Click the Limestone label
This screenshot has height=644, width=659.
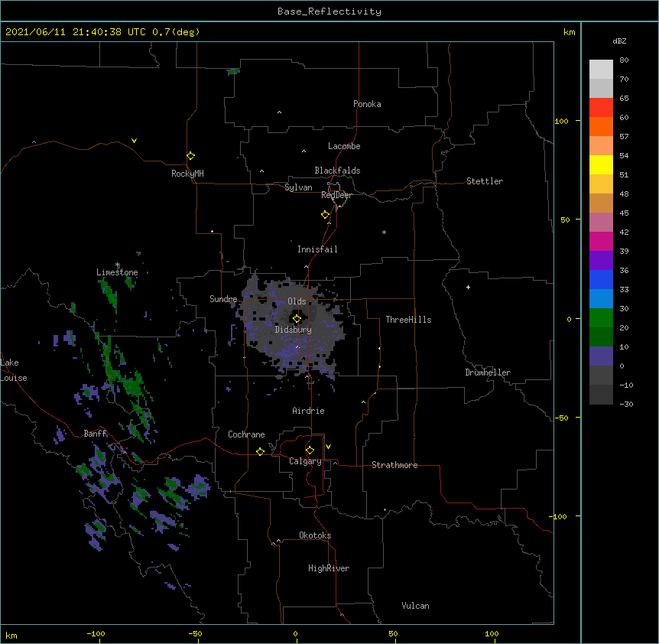(117, 272)
